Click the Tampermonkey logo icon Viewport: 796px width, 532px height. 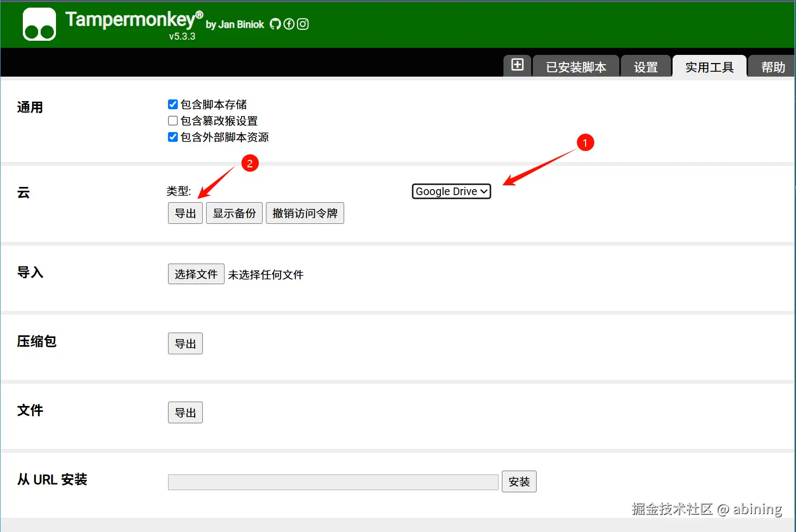pos(39,24)
